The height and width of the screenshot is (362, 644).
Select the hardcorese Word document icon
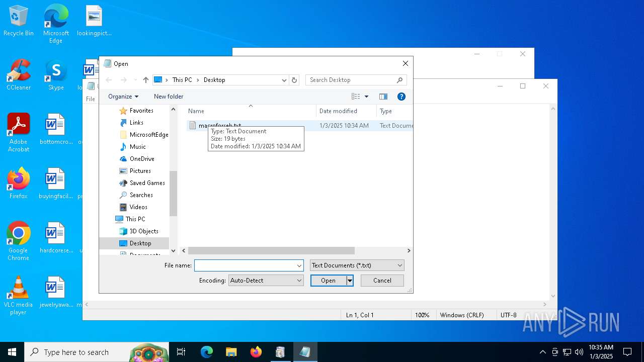pyautogui.click(x=56, y=238)
